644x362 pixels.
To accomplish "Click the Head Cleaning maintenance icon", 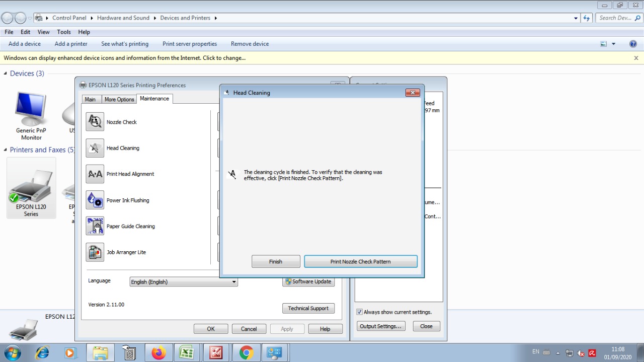I will click(95, 148).
